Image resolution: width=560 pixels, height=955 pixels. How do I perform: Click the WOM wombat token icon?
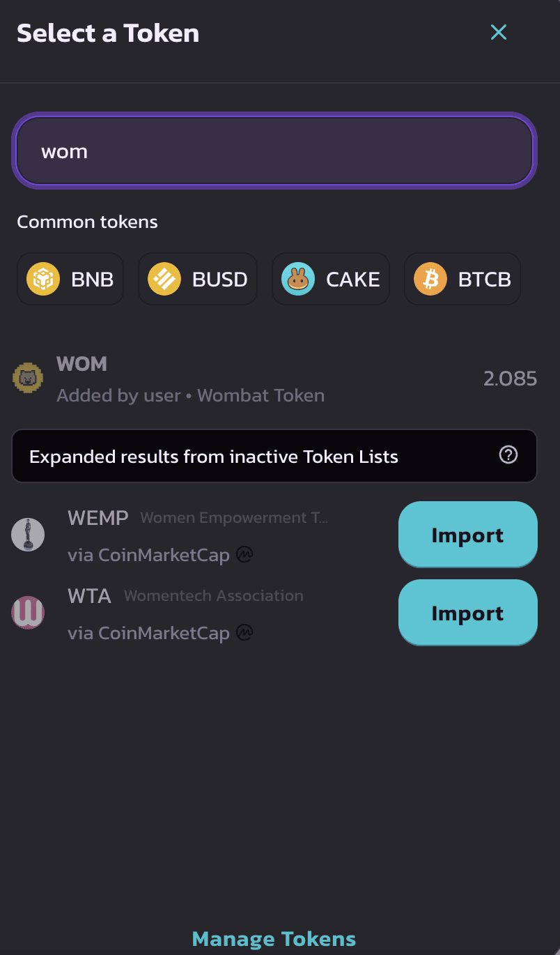[29, 379]
